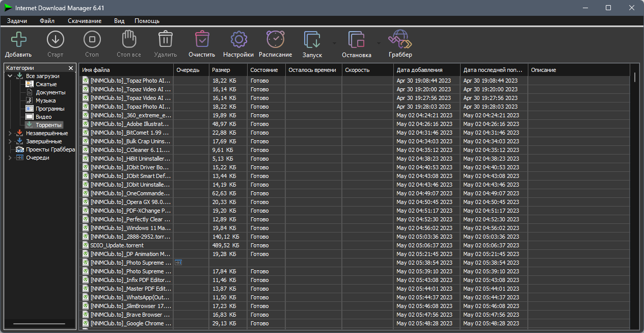The width and height of the screenshot is (644, 333).
Task: Click the Остановка queue stop icon
Action: coord(356,39)
